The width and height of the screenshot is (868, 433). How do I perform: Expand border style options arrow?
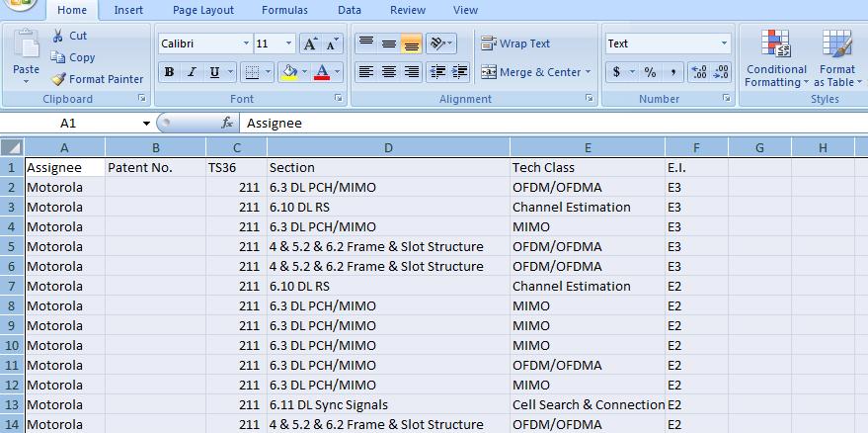(268, 72)
